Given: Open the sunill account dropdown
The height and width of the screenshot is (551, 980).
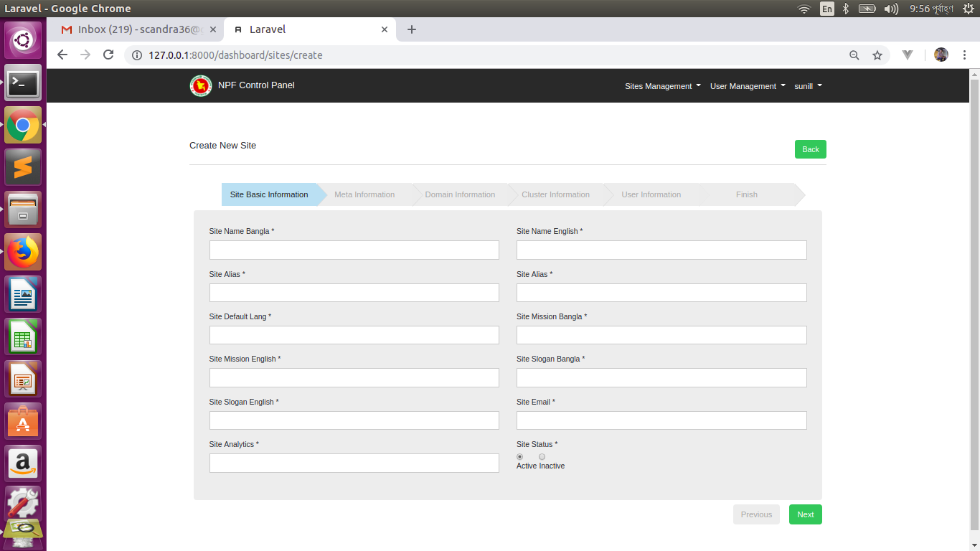Looking at the screenshot, I should pos(807,85).
